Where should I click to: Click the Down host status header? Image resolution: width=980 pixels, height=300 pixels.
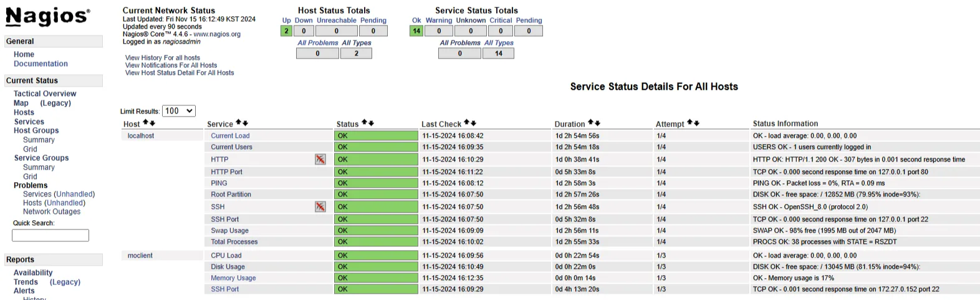pyautogui.click(x=304, y=21)
